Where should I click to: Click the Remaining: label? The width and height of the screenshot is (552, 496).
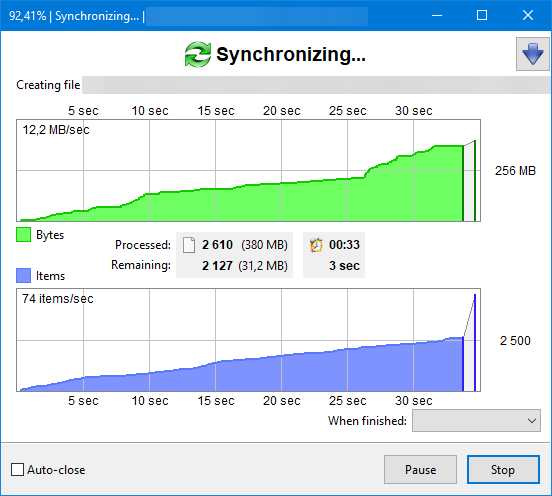click(141, 265)
